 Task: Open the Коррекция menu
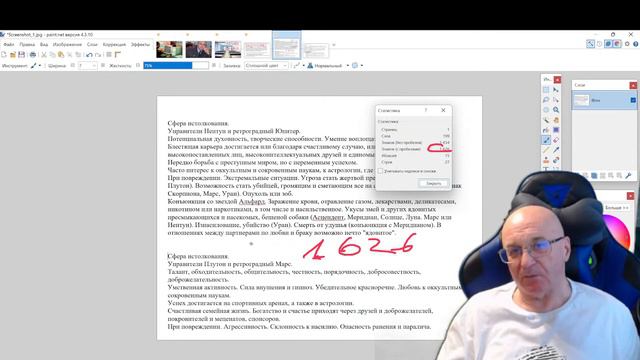click(114, 44)
